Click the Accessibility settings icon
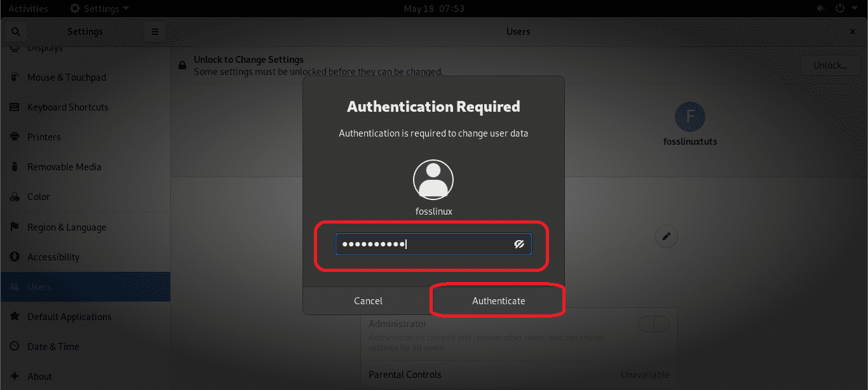Screen dimensions: 868x390 pos(14,257)
